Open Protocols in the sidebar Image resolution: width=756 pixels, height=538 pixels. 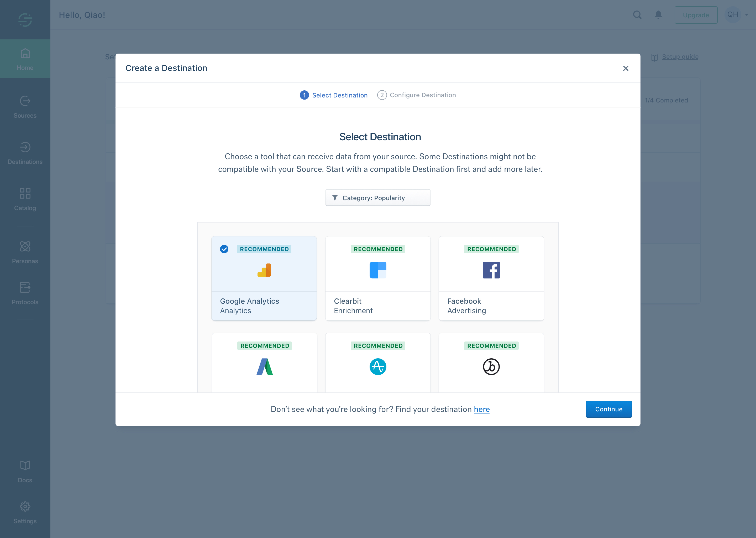25,288
